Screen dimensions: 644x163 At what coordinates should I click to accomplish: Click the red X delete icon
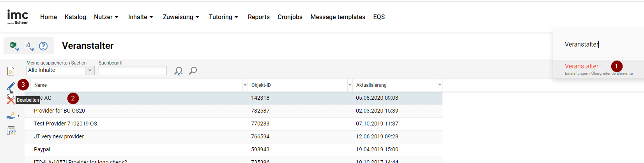(x=11, y=101)
